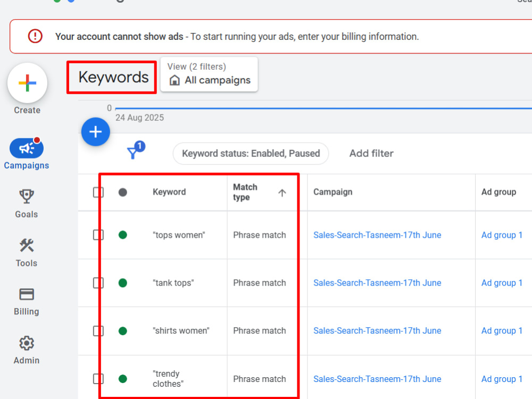Open Ad group 1 link in "tops women" row
This screenshot has width=532, height=399.
pos(502,235)
